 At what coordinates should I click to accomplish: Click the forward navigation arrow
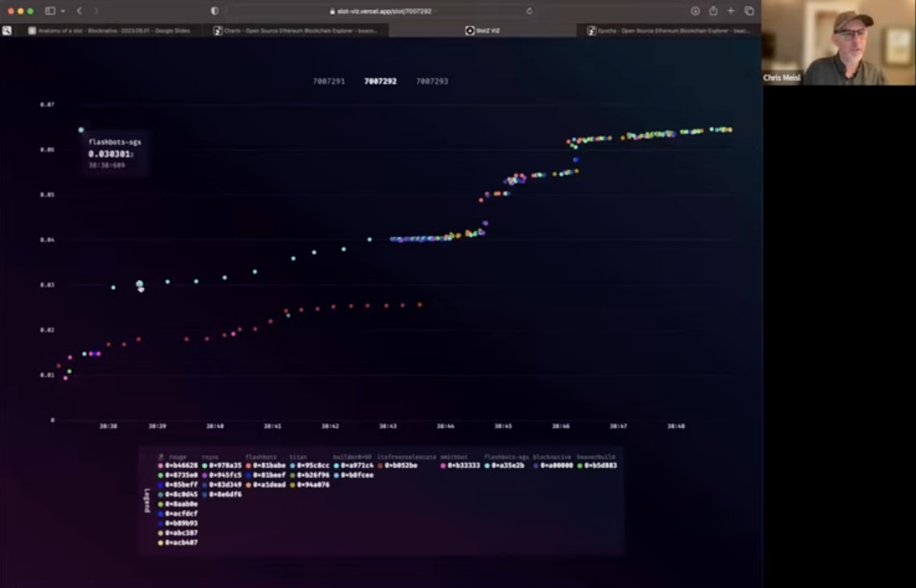(96, 11)
